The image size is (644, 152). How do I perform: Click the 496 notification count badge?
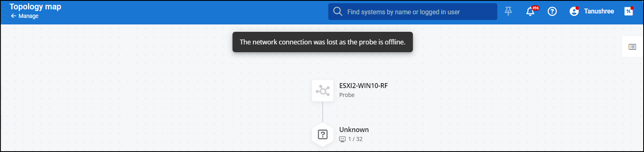pos(536,8)
